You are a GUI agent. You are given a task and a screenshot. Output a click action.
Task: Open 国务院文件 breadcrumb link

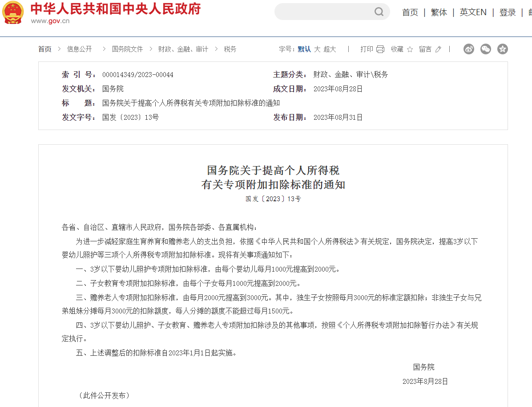coord(127,49)
